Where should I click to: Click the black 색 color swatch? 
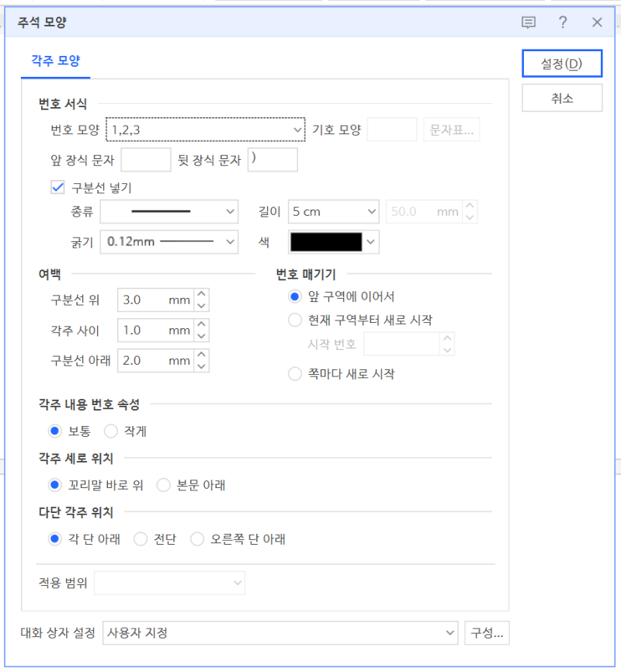coord(326,241)
